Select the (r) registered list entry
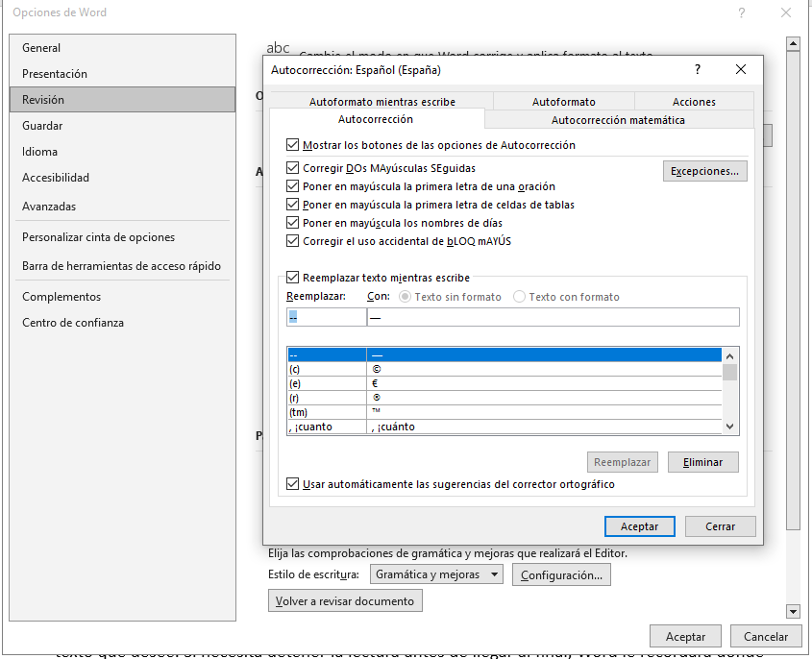 coord(504,398)
